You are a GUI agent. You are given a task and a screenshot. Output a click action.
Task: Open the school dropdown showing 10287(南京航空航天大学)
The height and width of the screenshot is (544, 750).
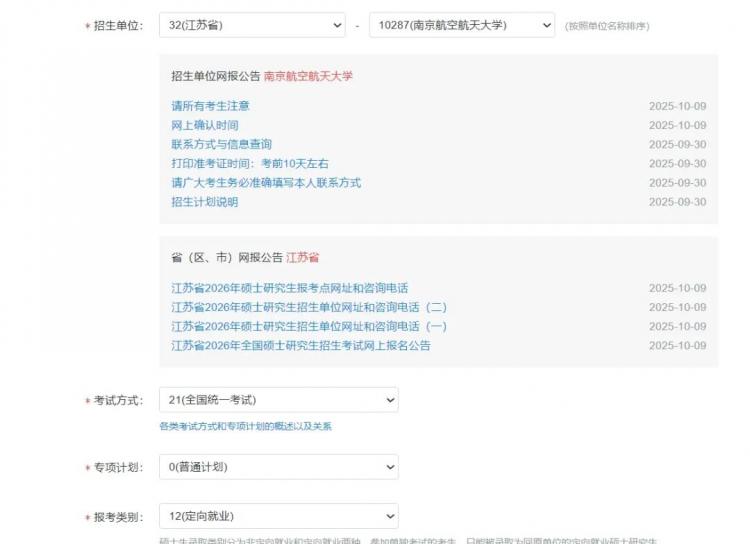click(461, 25)
